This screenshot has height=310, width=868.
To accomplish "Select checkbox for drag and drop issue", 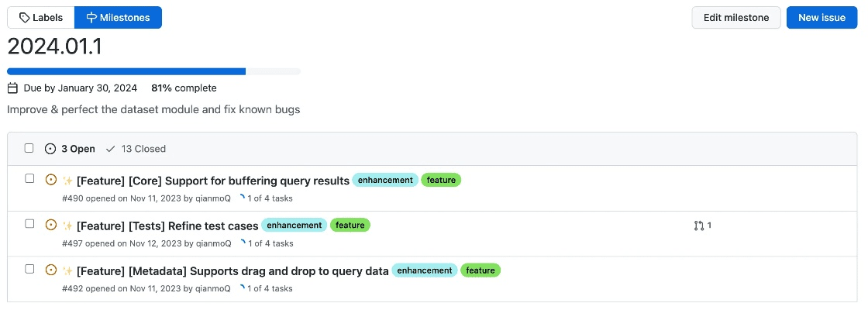I will pyautogui.click(x=29, y=269).
